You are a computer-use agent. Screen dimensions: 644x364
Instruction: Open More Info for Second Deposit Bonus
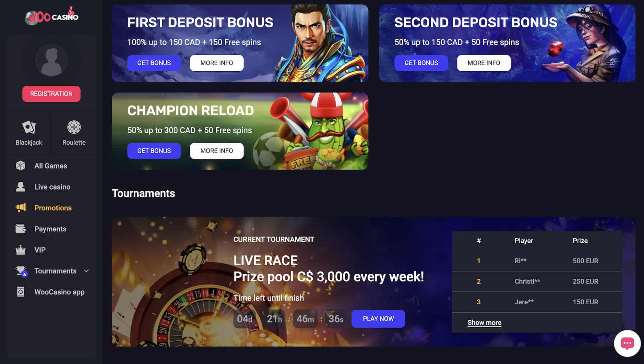pyautogui.click(x=484, y=63)
